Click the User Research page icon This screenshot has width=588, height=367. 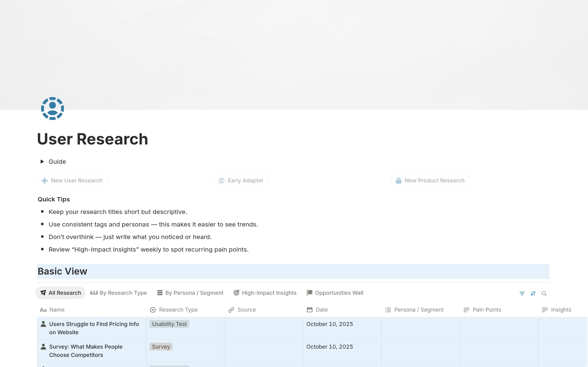coord(52,108)
